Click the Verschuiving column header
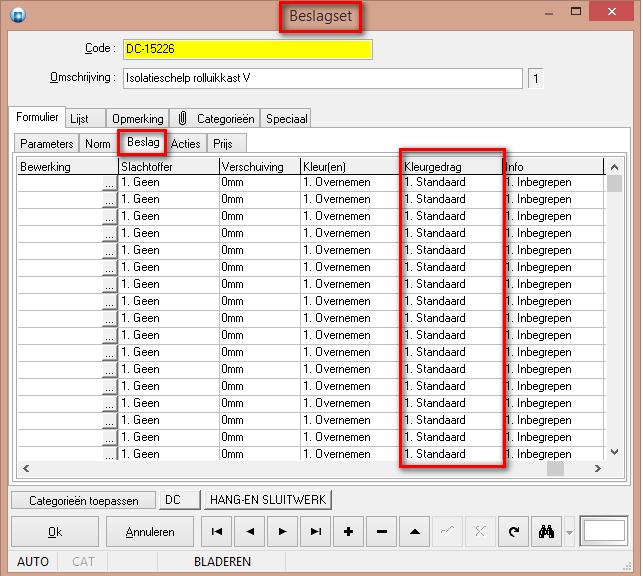The width and height of the screenshot is (643, 576). point(260,167)
